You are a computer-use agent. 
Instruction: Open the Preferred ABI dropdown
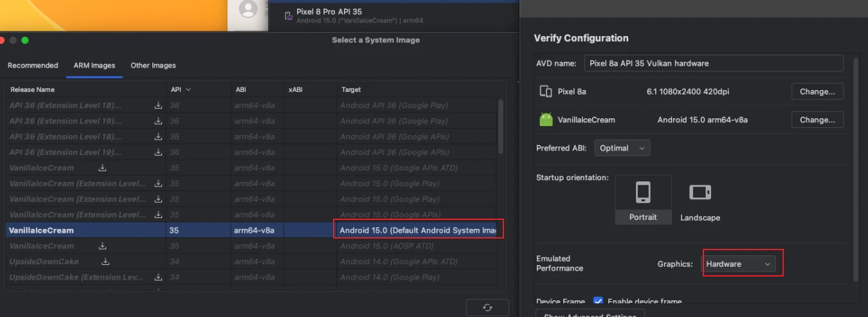(x=622, y=148)
